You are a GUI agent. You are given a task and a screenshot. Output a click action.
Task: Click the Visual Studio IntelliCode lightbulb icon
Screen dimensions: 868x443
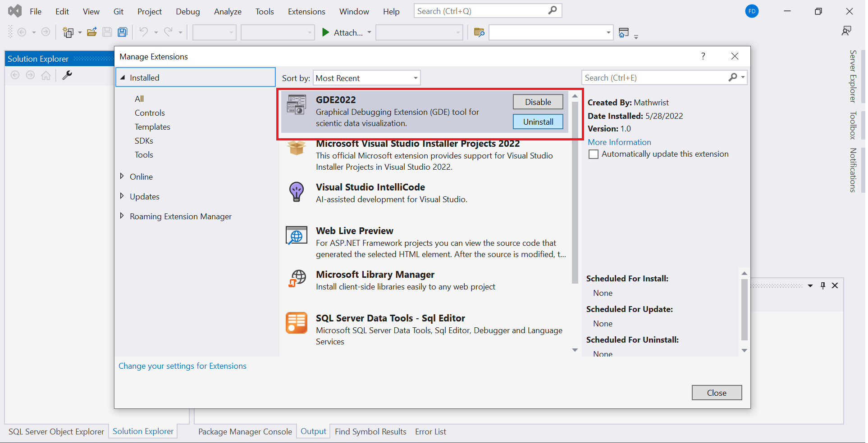tap(297, 192)
